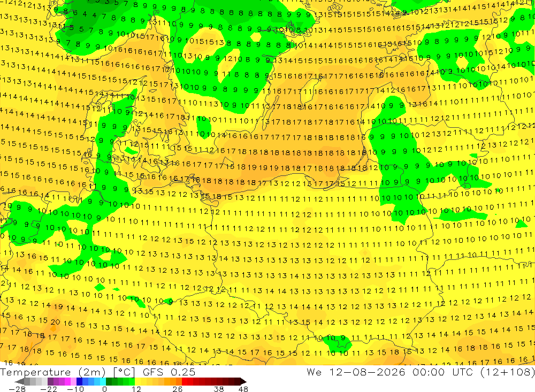The height and width of the screenshot is (392, 535).
Task: Click the '-22' legend label
Action: click(x=49, y=389)
